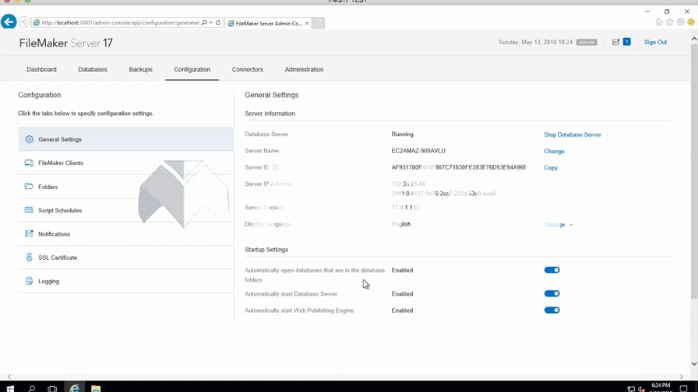The width and height of the screenshot is (698, 392).
Task: Click server name EC2AMAZ-900AVLU text
Action: click(x=418, y=151)
